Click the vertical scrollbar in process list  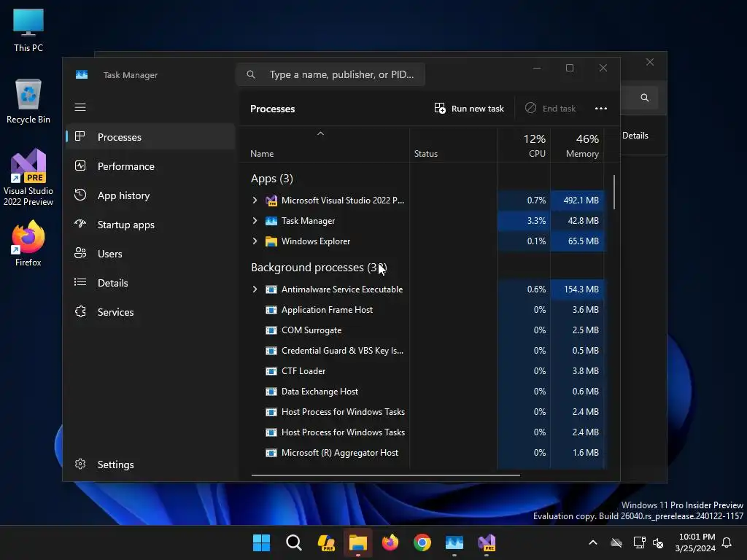click(x=614, y=192)
